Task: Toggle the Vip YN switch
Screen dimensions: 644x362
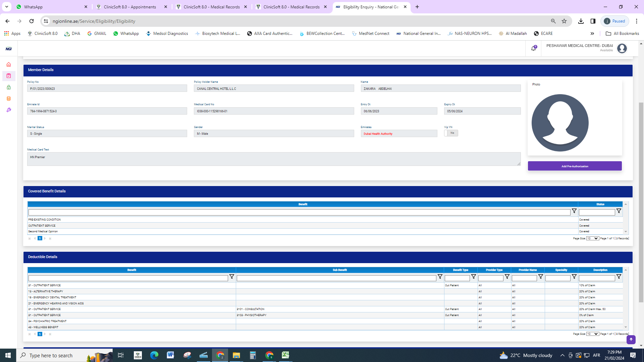Action: 451,133
